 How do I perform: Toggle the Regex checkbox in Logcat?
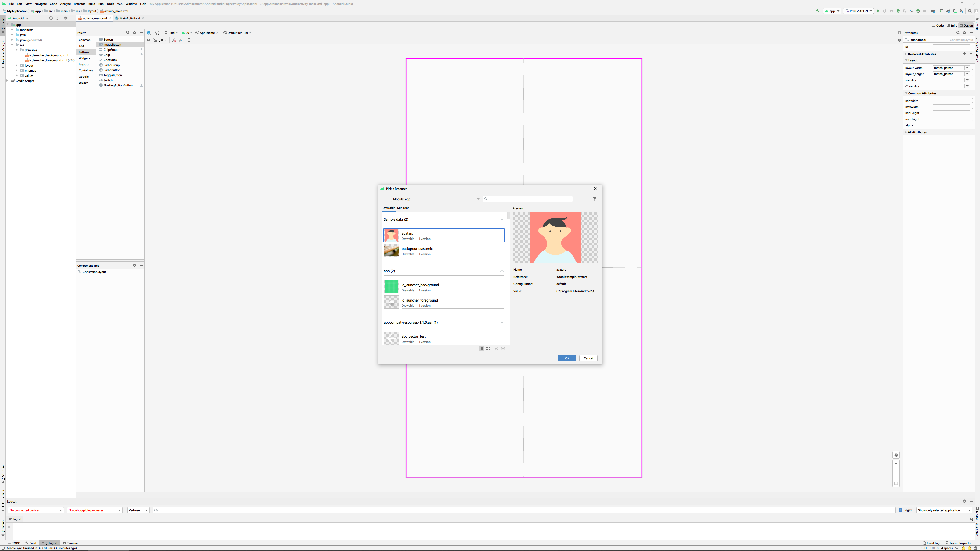900,510
